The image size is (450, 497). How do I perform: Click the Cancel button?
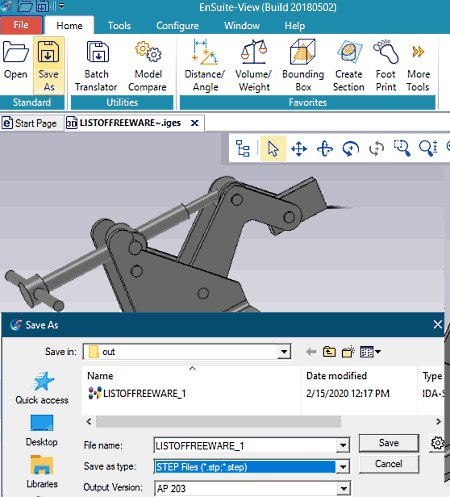tap(389, 464)
